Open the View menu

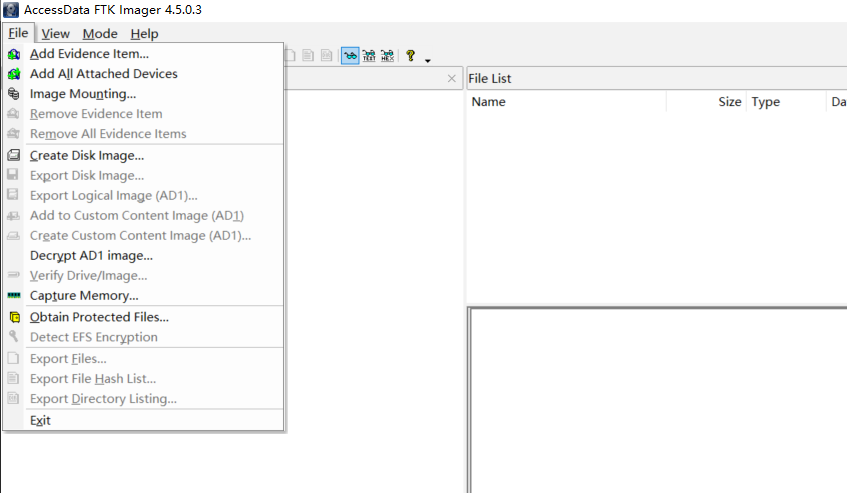point(55,34)
